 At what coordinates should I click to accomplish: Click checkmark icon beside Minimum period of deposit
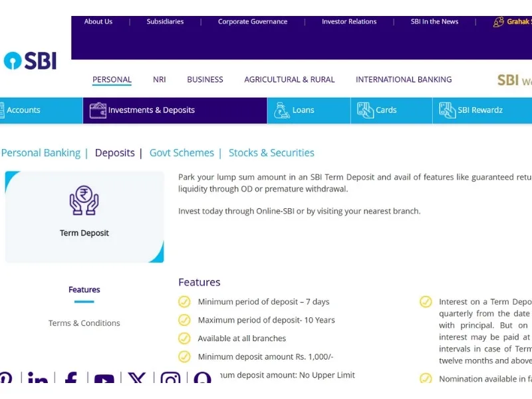[x=184, y=302]
